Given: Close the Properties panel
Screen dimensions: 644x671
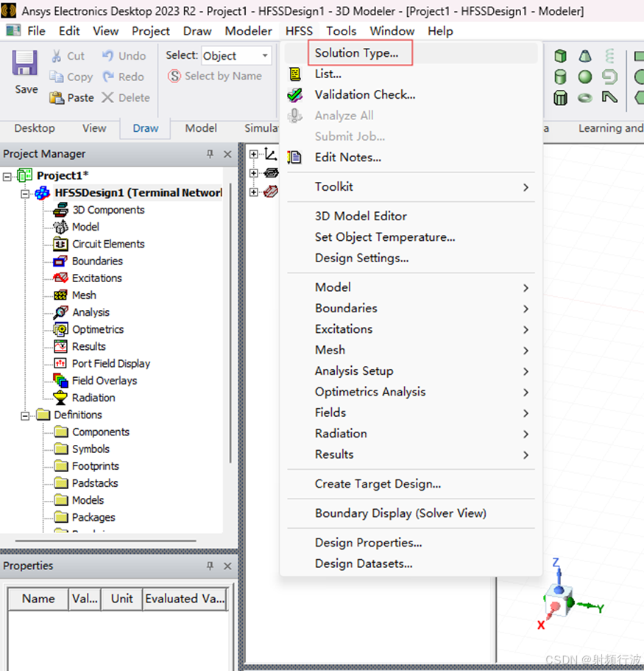Looking at the screenshot, I should (x=227, y=566).
